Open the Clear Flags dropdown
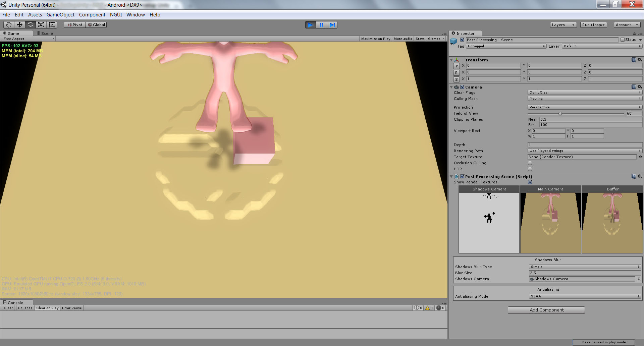This screenshot has height=346, width=644. [584, 92]
